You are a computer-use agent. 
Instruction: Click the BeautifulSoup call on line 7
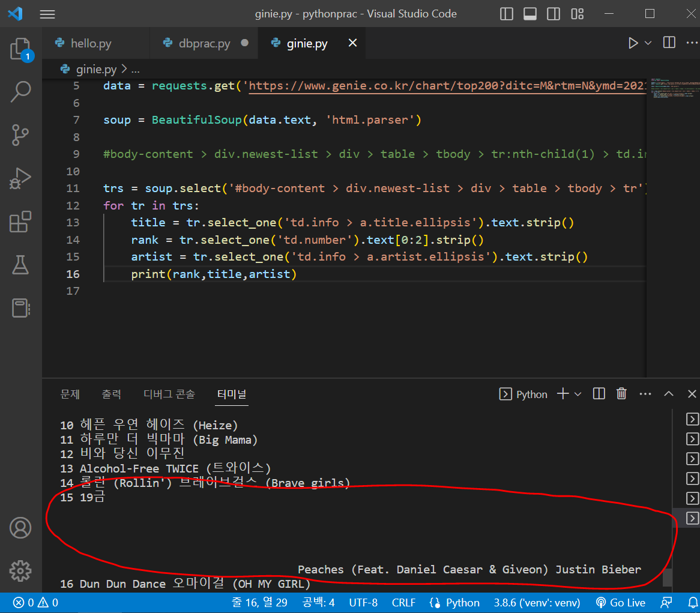coord(196,120)
